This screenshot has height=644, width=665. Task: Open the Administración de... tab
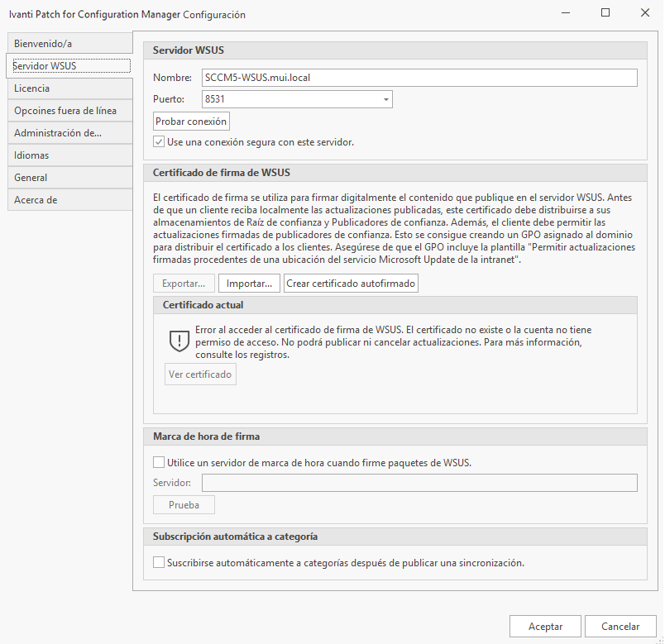[x=69, y=132]
